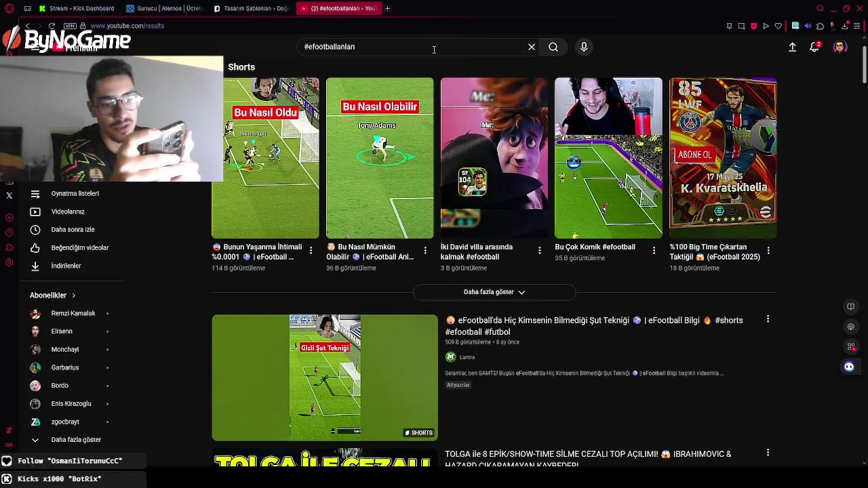This screenshot has width=868, height=488.
Task: Open zgocbrayt subscription channel
Action: pos(71,422)
